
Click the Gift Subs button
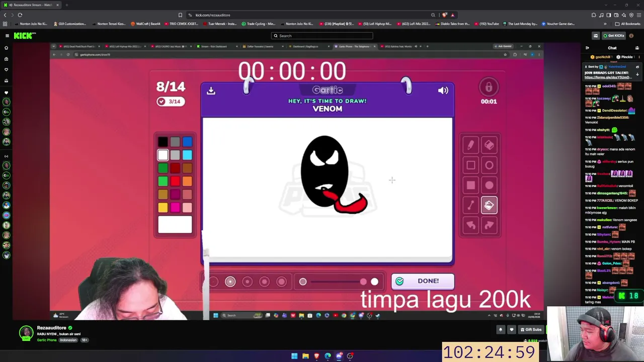530,330
